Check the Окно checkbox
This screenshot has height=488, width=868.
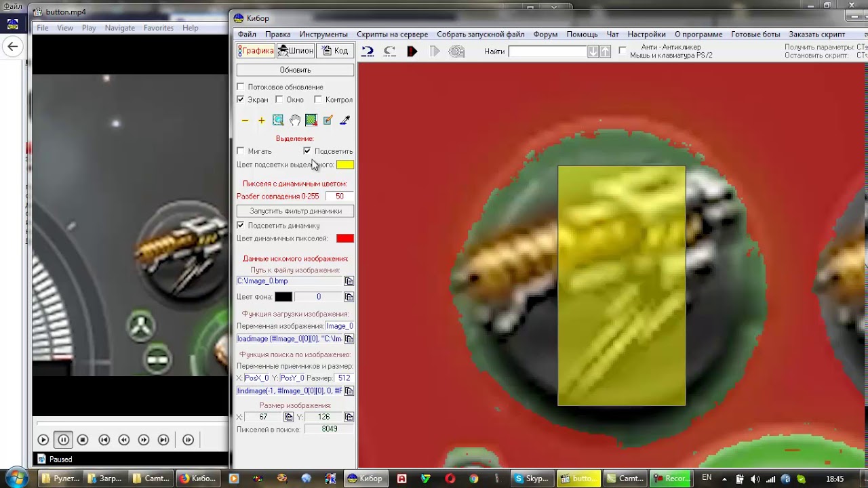tap(279, 100)
